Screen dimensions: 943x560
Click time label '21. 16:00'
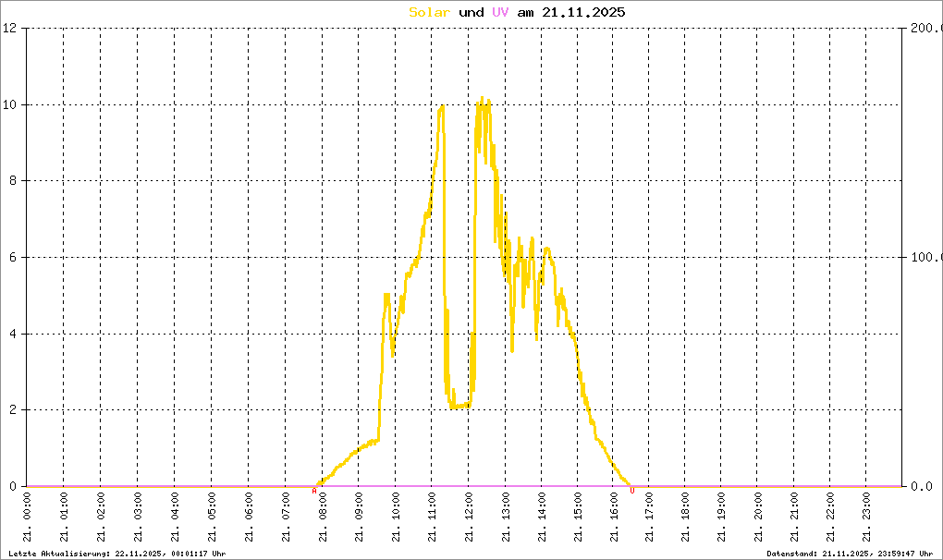614,517
